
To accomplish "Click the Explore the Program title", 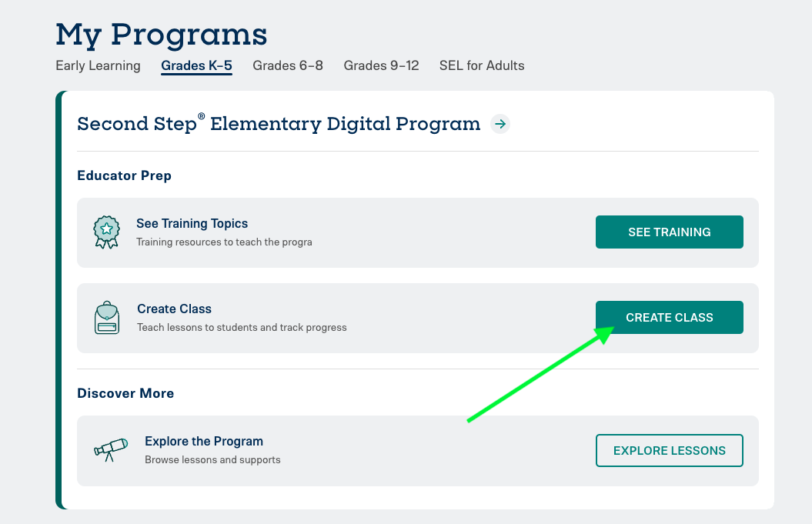I will (204, 441).
